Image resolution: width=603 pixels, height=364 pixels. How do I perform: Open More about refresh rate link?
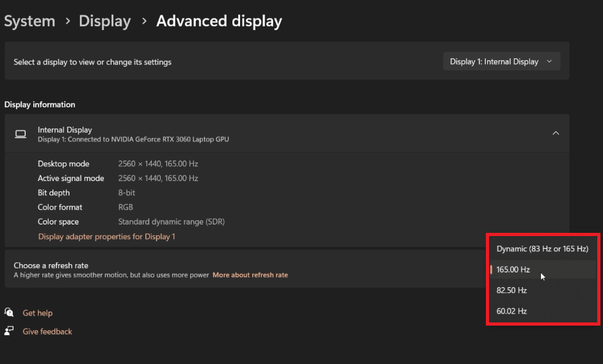point(250,275)
